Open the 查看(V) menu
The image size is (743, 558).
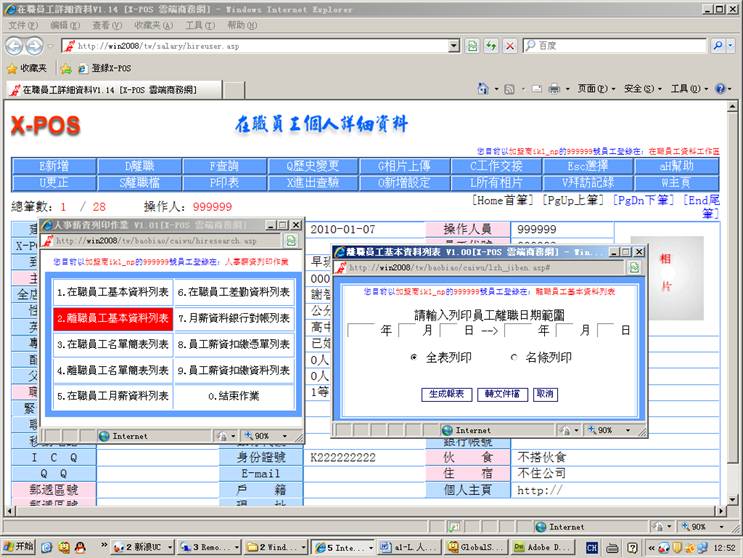tap(107, 25)
